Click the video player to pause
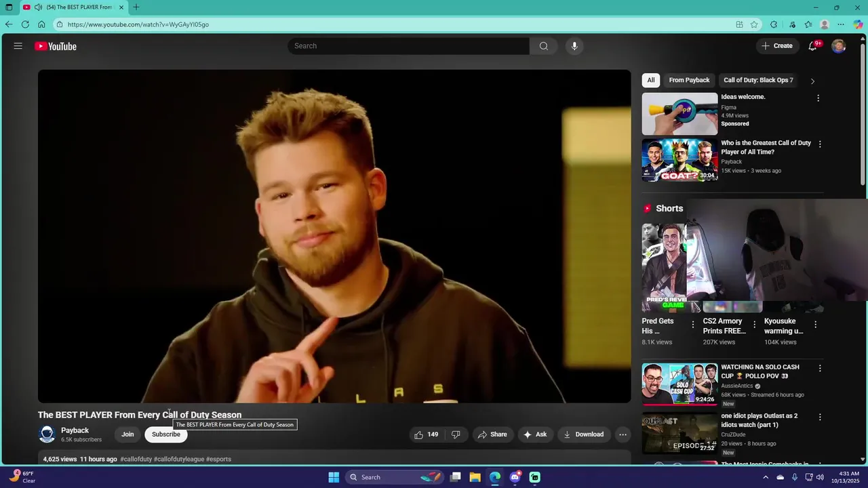The image size is (868, 488). [x=334, y=236]
